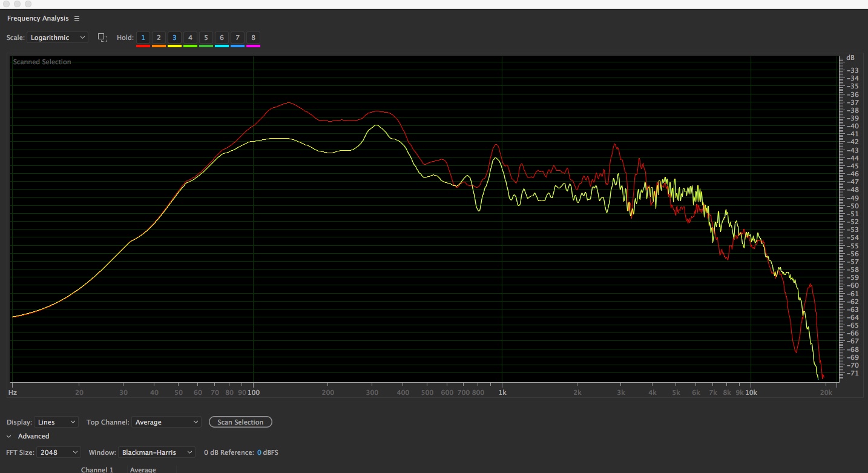The height and width of the screenshot is (473, 868).
Task: Click the "Hold:" label
Action: click(125, 38)
